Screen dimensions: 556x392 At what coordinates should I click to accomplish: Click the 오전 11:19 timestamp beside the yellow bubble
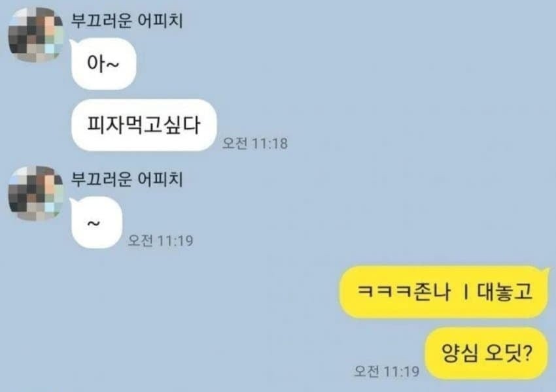pyautogui.click(x=387, y=371)
